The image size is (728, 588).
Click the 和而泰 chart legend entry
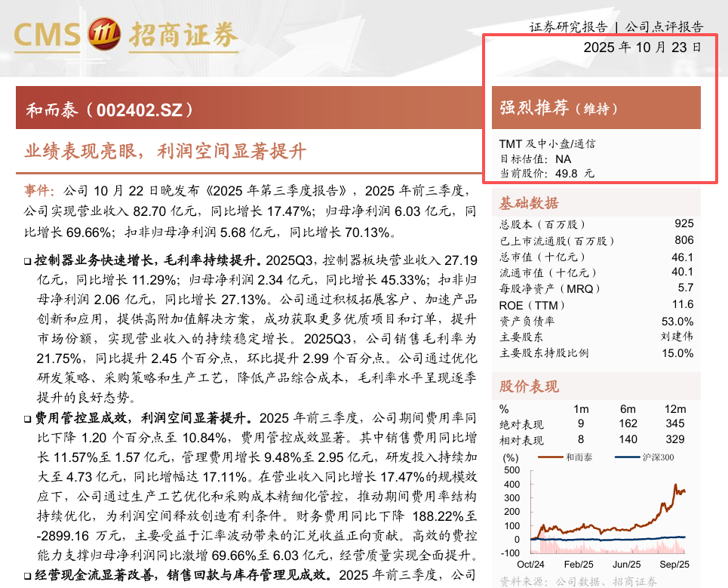565,457
